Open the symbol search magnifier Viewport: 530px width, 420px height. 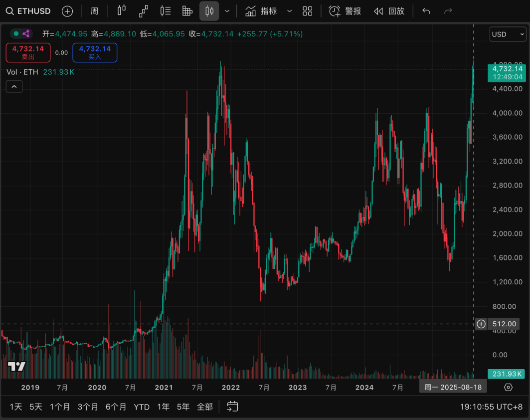pos(9,10)
